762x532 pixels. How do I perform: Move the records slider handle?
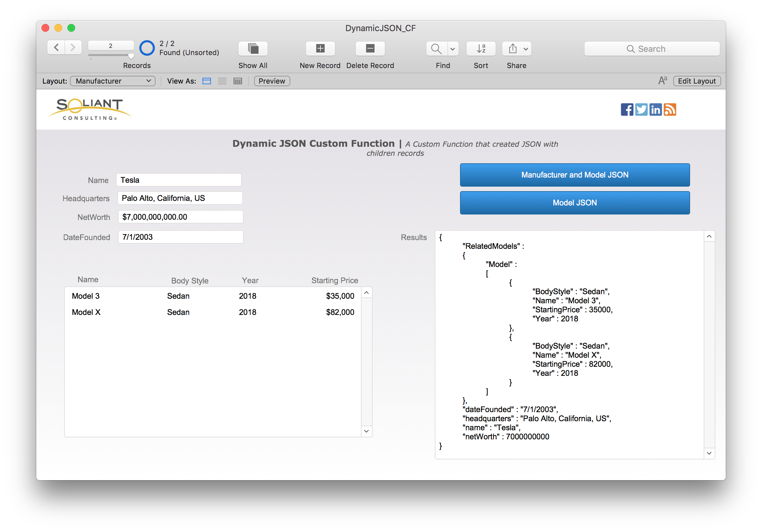coord(131,56)
